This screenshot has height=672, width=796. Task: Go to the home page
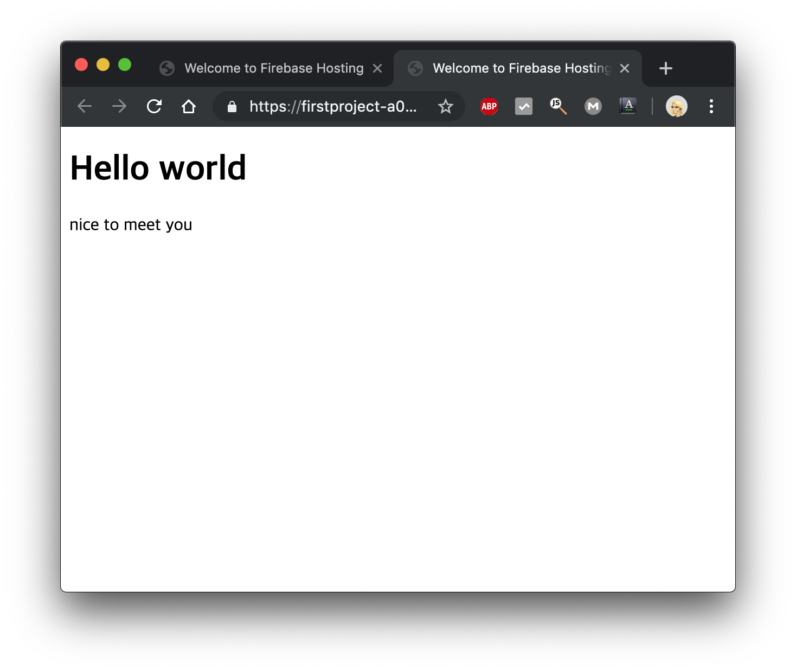pyautogui.click(x=189, y=106)
